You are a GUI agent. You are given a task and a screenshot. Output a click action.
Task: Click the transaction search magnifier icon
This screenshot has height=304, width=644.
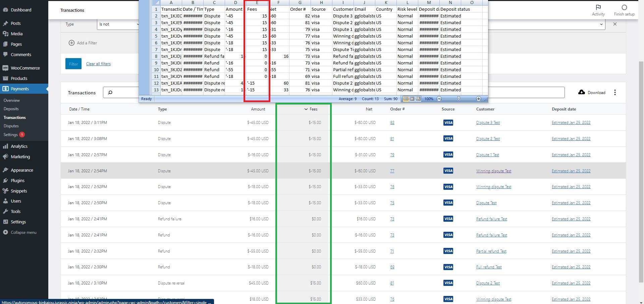(110, 92)
